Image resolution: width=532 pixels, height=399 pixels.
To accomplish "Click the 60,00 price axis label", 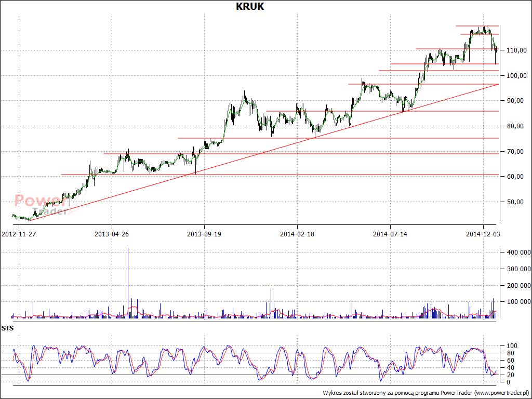I will click(516, 177).
